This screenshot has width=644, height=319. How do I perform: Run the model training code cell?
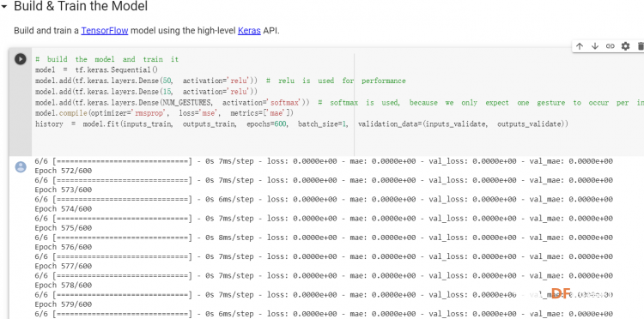tap(20, 59)
